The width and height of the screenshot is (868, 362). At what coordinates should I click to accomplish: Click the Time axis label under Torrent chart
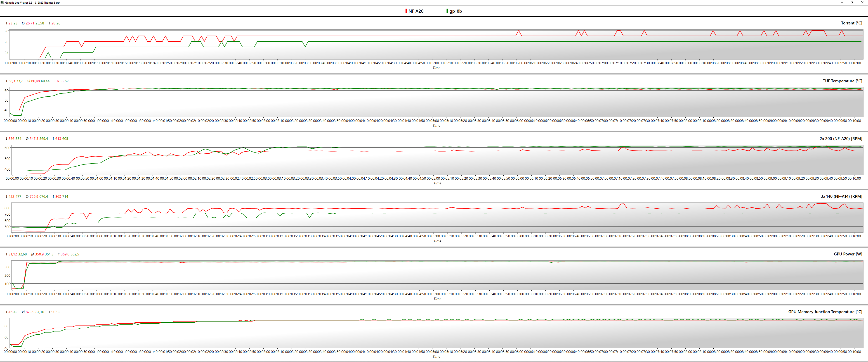pos(436,68)
